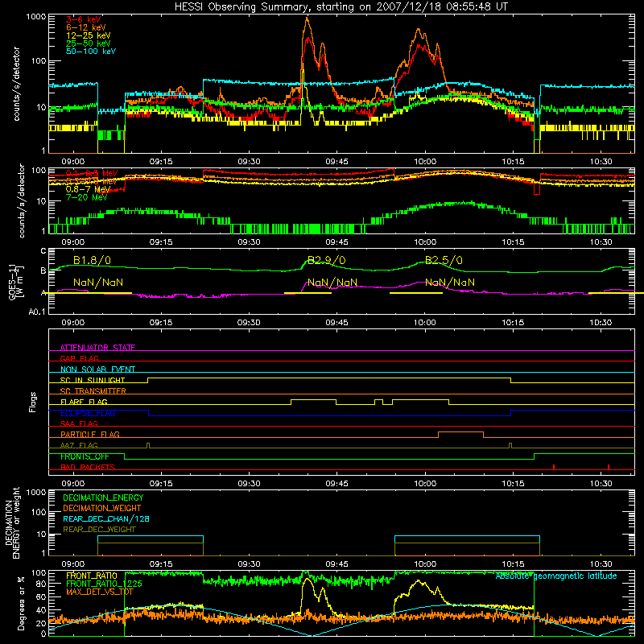Click the DECIMATION_ENERGY legend entry
Screen dimensions: 644x644
[x=103, y=497]
